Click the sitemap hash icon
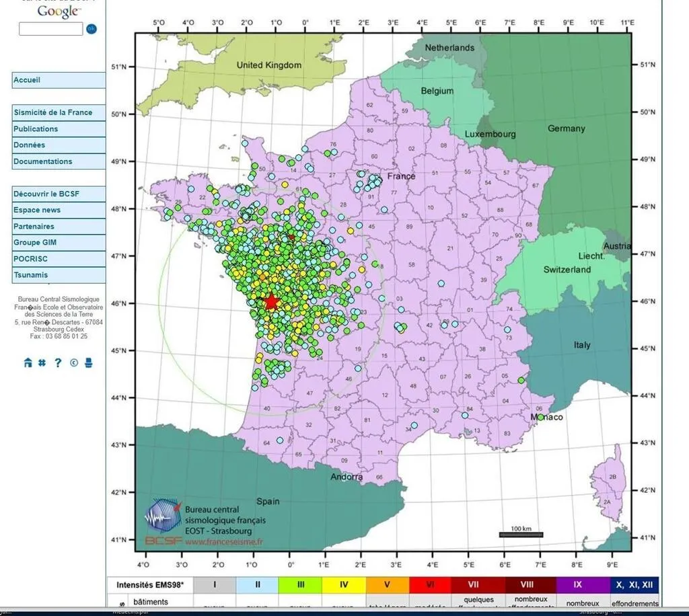Viewport: 689px width, 616px height. click(42, 363)
